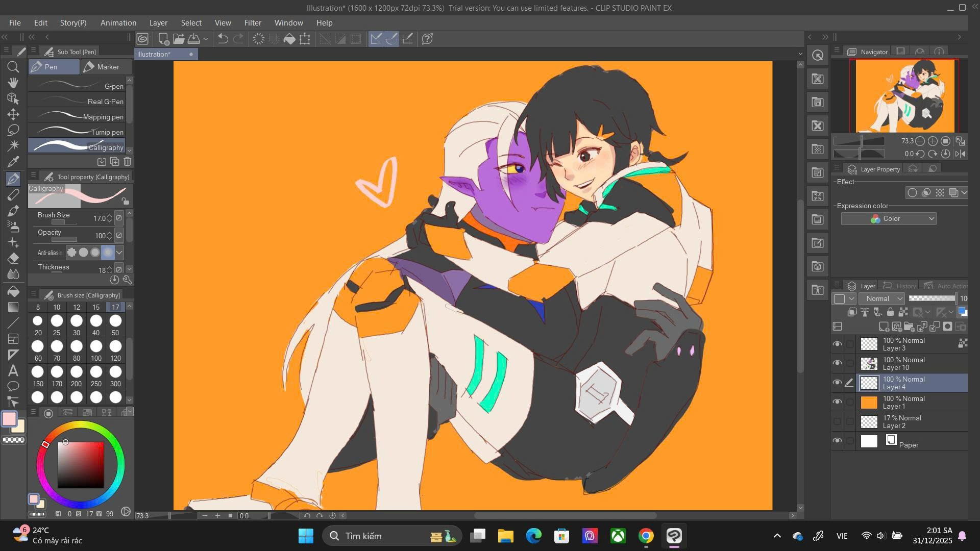
Task: Select Layer 10 thumbnail
Action: (869, 364)
